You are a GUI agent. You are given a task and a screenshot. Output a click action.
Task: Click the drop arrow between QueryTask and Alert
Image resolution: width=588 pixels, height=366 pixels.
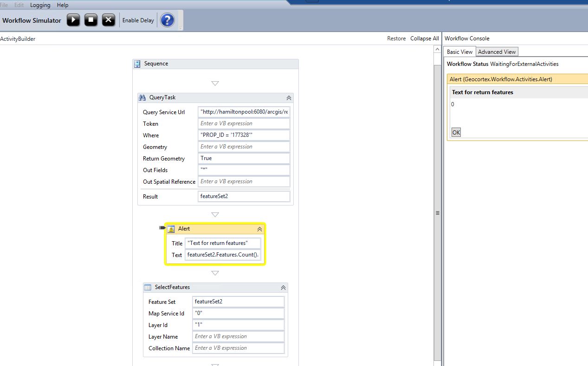tap(215, 215)
